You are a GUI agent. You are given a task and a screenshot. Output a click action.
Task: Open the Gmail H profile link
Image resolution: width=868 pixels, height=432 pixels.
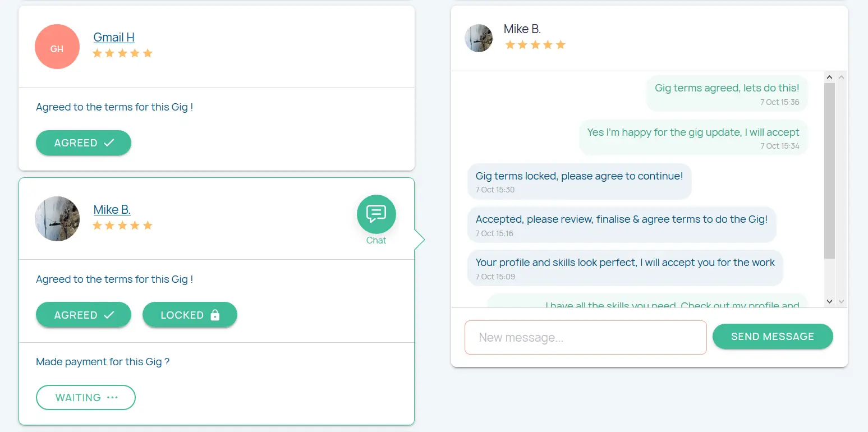coord(114,38)
